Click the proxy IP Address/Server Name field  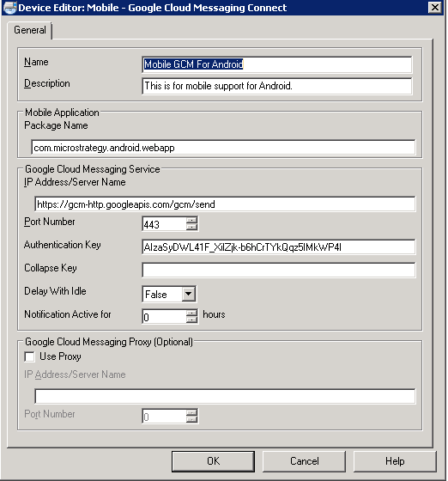tap(225, 396)
